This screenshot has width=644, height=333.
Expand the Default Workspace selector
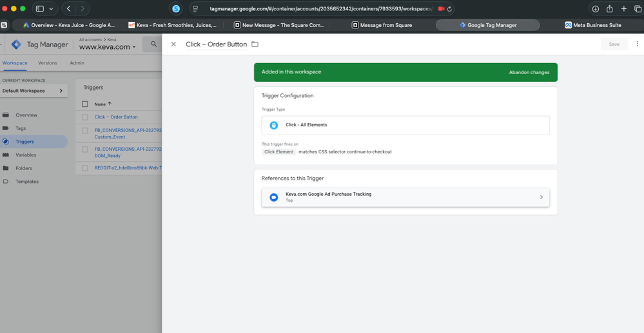coord(34,91)
